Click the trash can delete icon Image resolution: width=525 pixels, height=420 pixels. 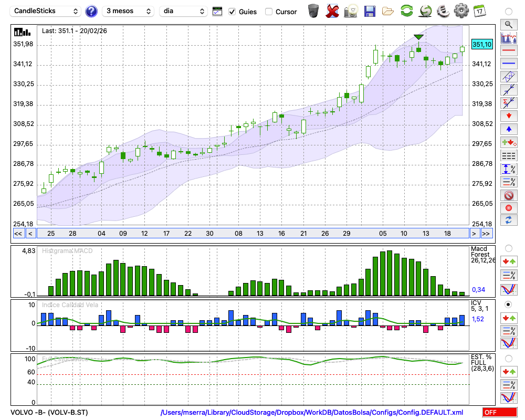point(313,11)
